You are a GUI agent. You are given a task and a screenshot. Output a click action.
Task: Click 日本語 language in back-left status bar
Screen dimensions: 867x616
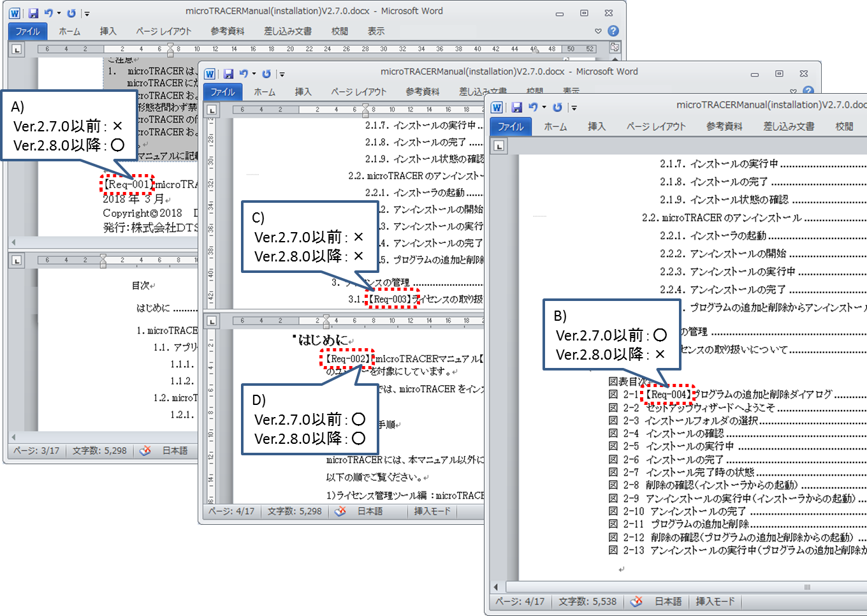[x=175, y=450]
